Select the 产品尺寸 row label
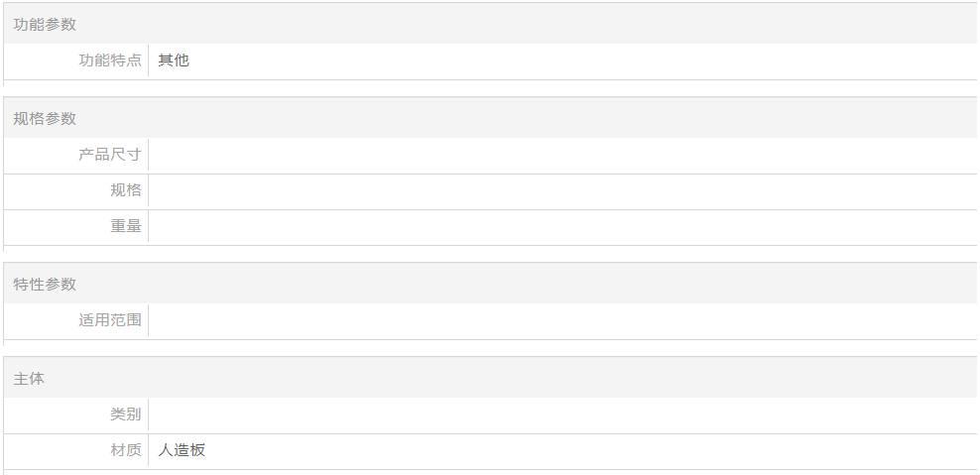This screenshot has height=475, width=980. tap(110, 155)
